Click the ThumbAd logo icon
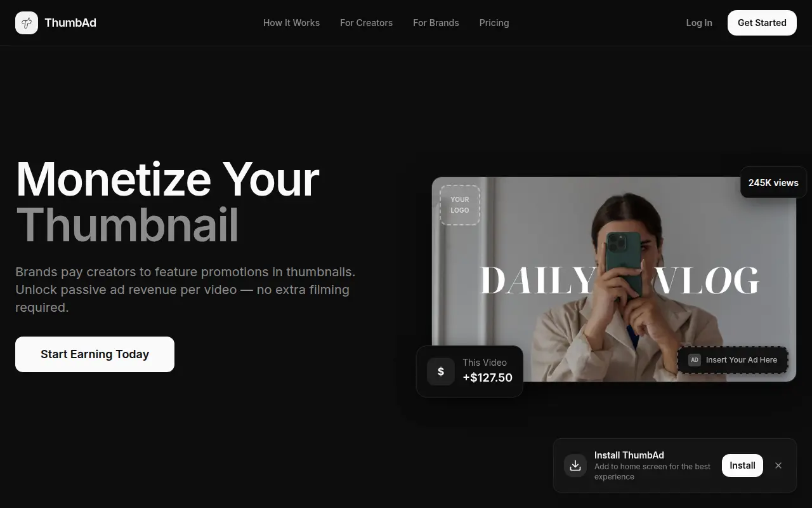 [27, 23]
